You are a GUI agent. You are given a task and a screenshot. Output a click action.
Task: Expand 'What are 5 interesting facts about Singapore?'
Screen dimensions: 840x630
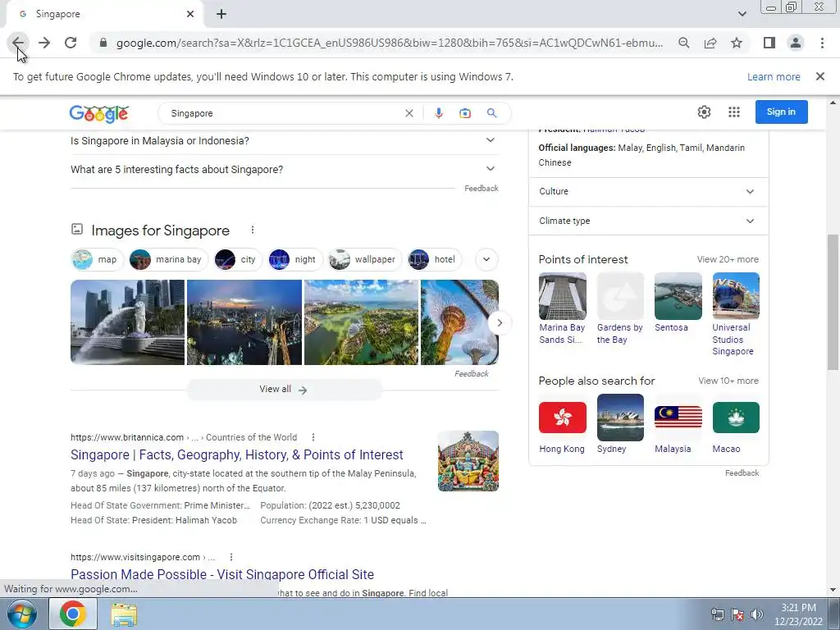point(285,169)
